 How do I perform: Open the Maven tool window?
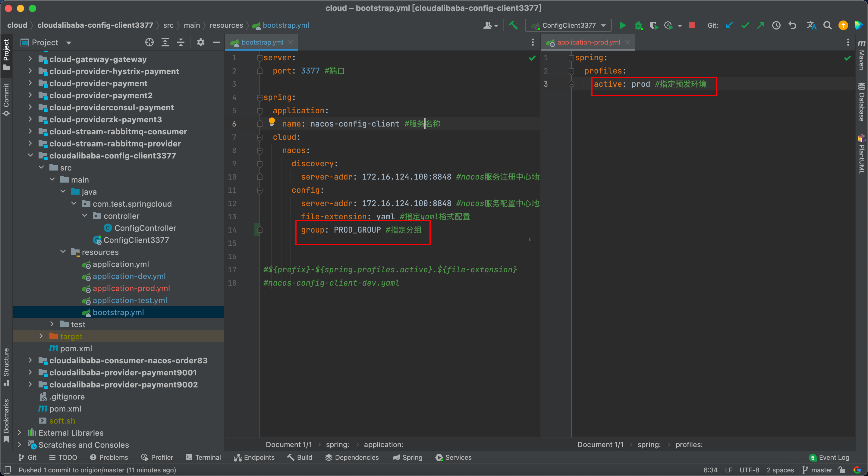tap(861, 55)
